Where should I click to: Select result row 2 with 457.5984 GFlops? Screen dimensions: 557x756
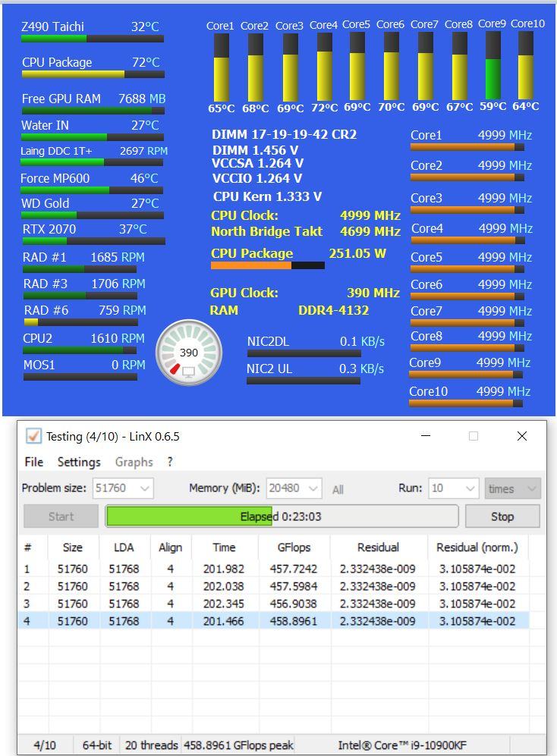273,586
